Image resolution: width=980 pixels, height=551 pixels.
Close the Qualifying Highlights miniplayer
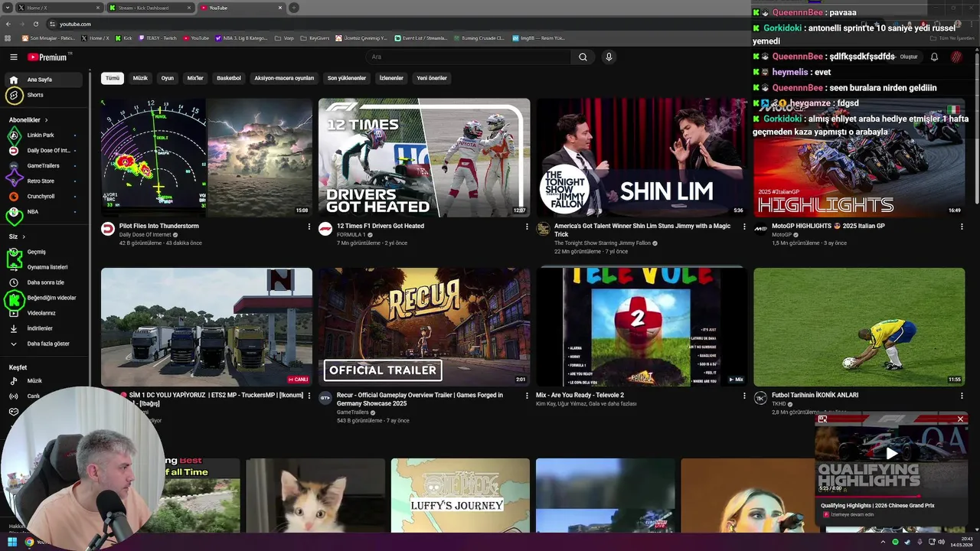[960, 419]
